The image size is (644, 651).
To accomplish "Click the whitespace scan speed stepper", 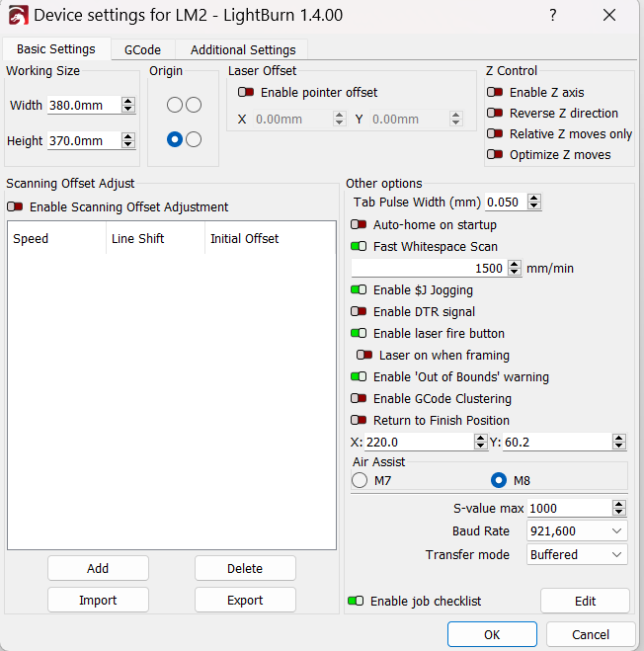I will [x=515, y=268].
